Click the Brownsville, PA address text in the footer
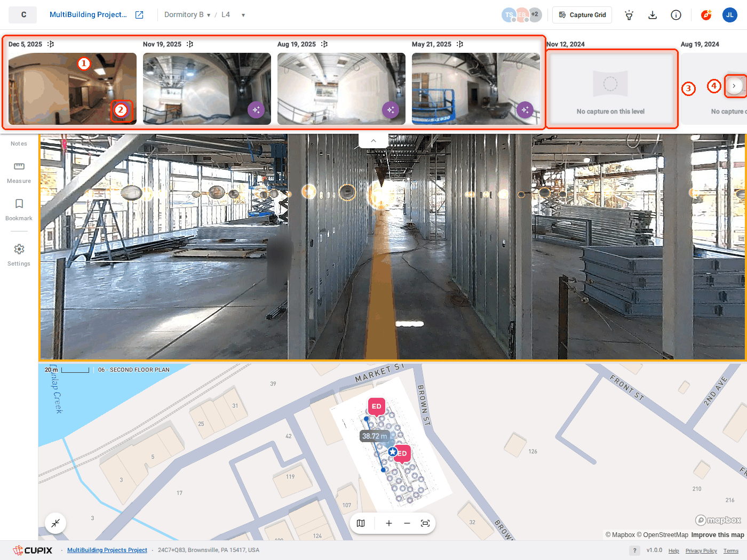 click(x=209, y=550)
